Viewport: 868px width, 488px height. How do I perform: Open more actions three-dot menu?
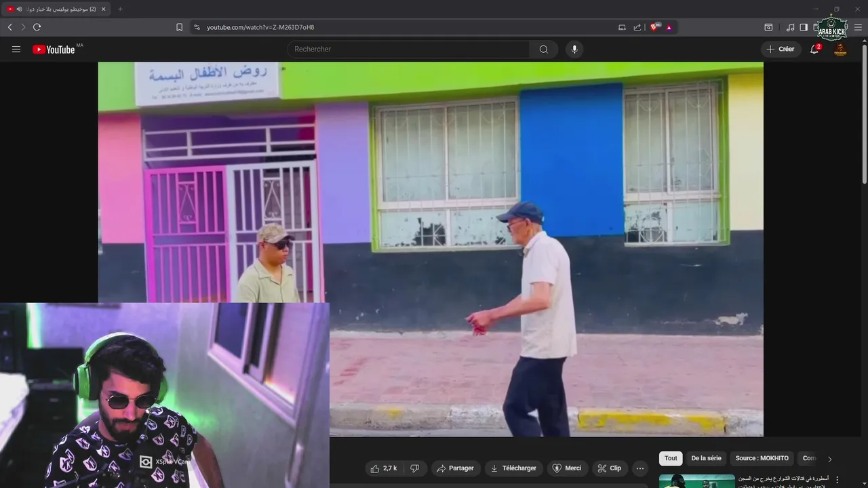pos(639,468)
